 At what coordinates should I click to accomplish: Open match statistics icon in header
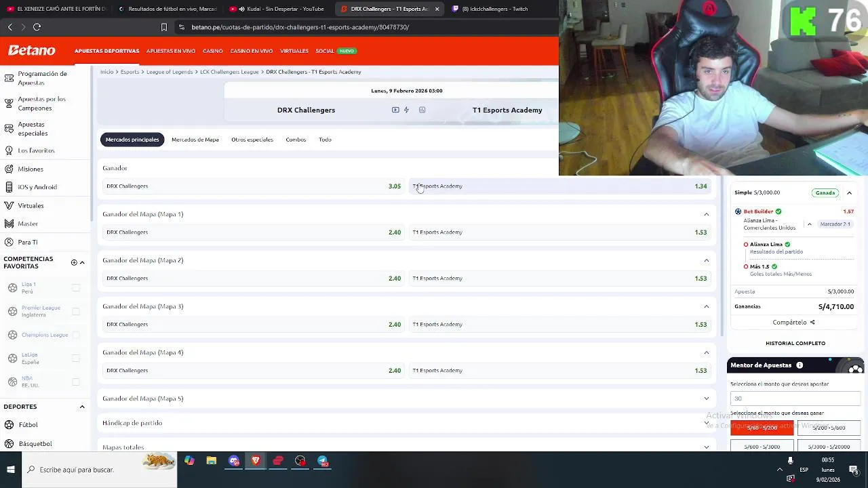tap(422, 110)
